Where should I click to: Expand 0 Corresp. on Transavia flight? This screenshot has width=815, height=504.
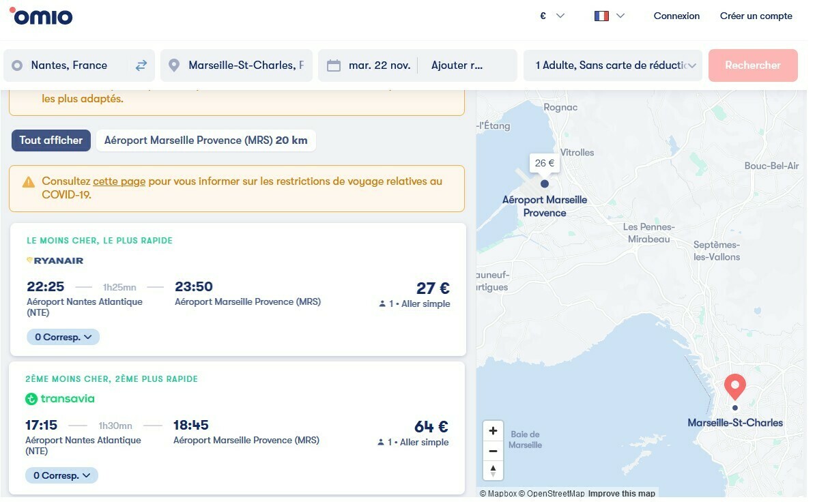(x=61, y=475)
